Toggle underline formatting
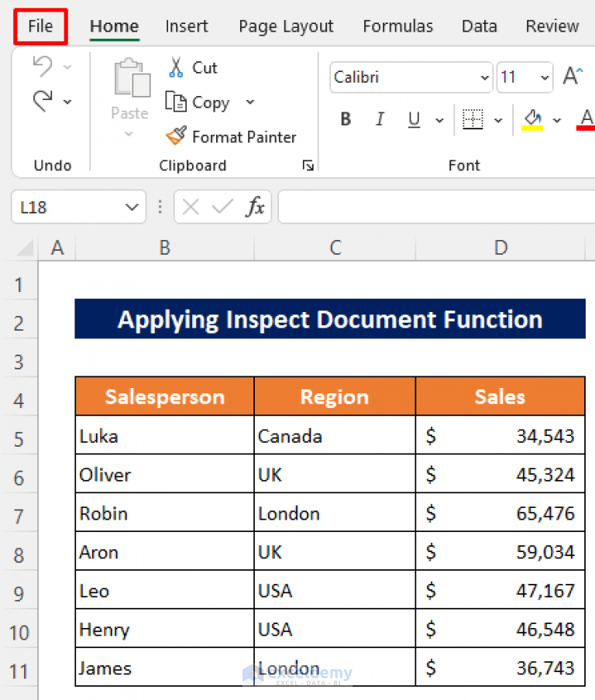 point(412,119)
